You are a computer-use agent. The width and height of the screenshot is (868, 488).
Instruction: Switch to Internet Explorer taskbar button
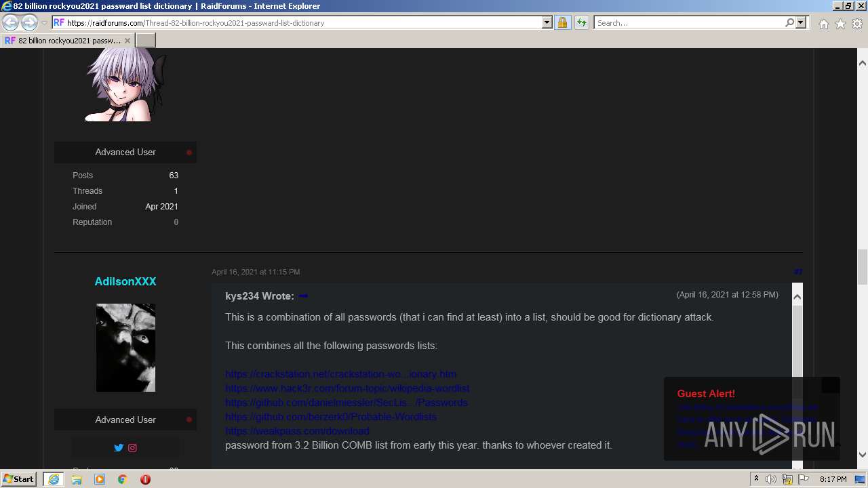[53, 479]
